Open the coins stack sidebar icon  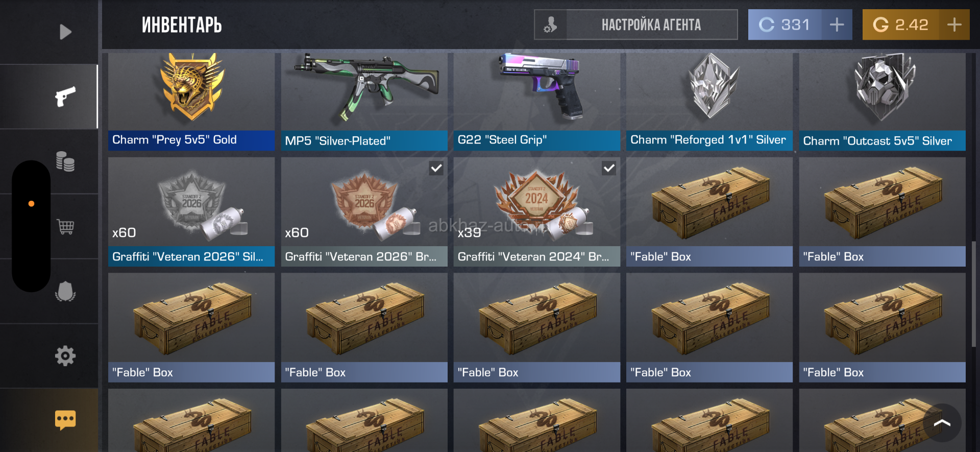tap(65, 161)
